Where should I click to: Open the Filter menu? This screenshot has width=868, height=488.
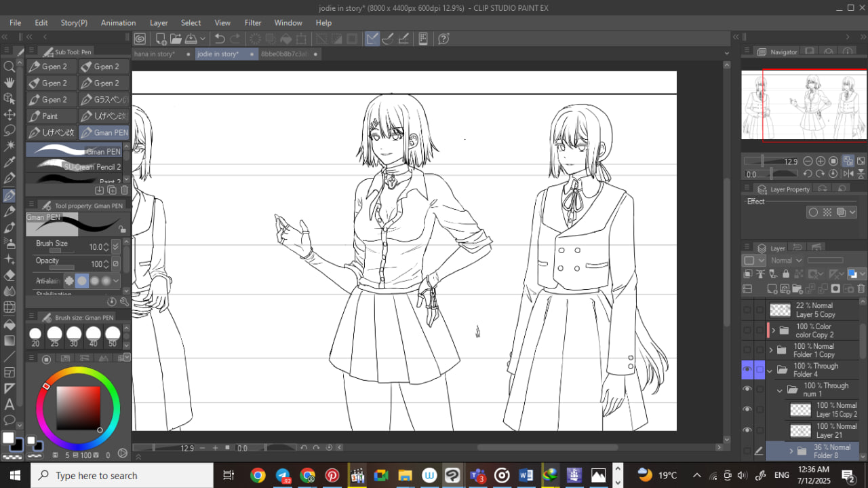252,22
